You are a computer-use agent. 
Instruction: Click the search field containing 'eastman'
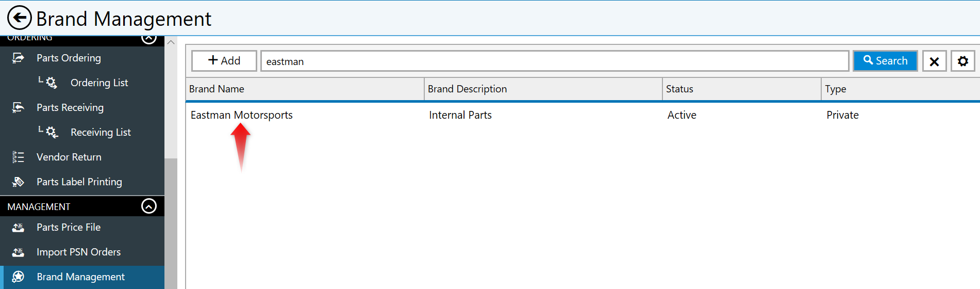pyautogui.click(x=555, y=61)
